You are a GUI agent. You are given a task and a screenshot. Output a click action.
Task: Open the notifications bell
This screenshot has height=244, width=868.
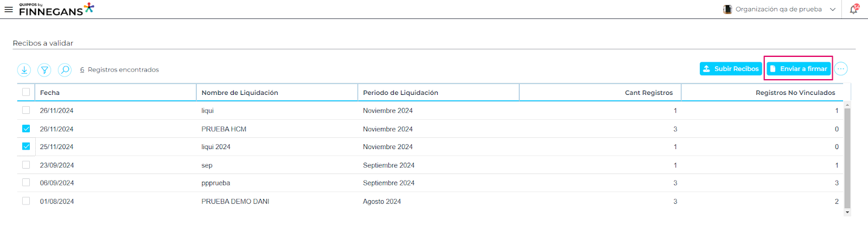coord(853,9)
